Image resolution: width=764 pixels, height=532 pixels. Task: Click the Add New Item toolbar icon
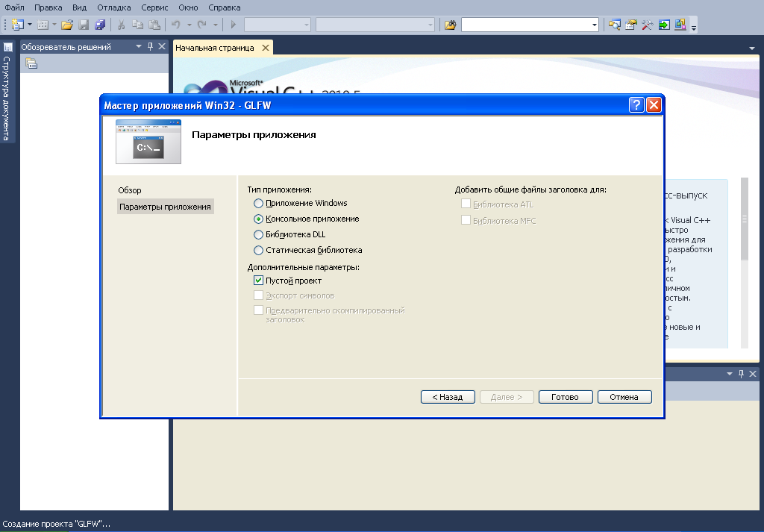click(x=43, y=25)
